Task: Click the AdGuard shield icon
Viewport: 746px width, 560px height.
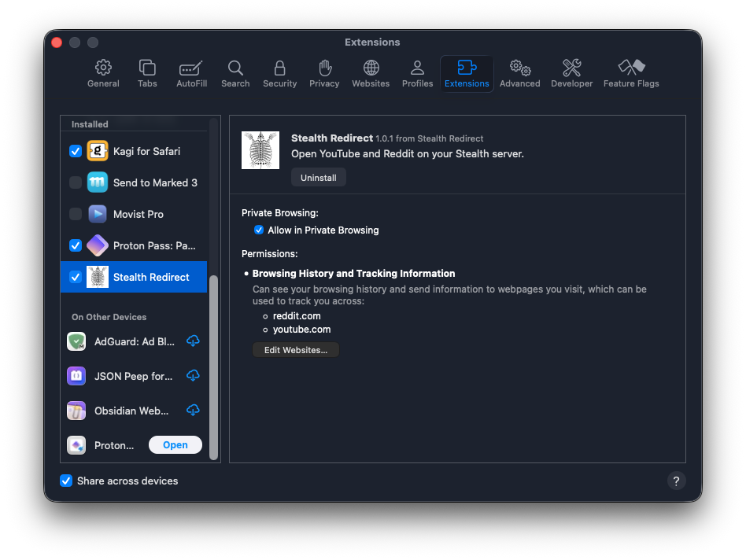Action: (76, 341)
